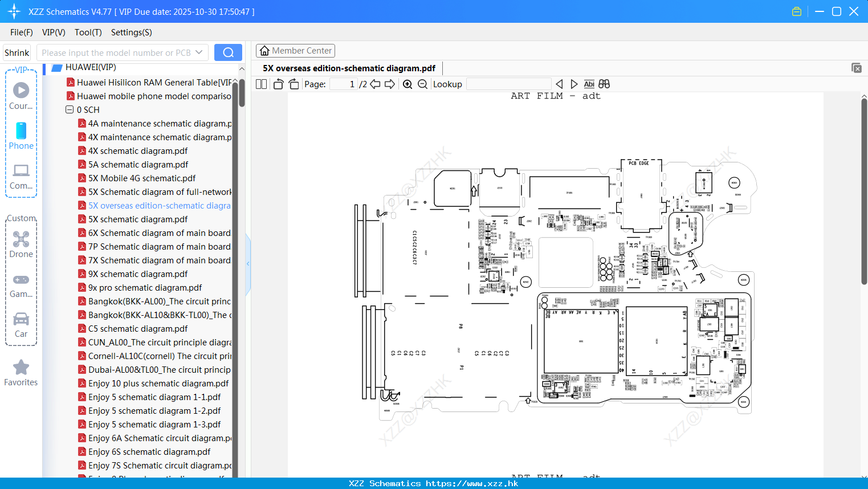The width and height of the screenshot is (868, 489).
Task: Click the Lookup text field
Action: coord(508,84)
